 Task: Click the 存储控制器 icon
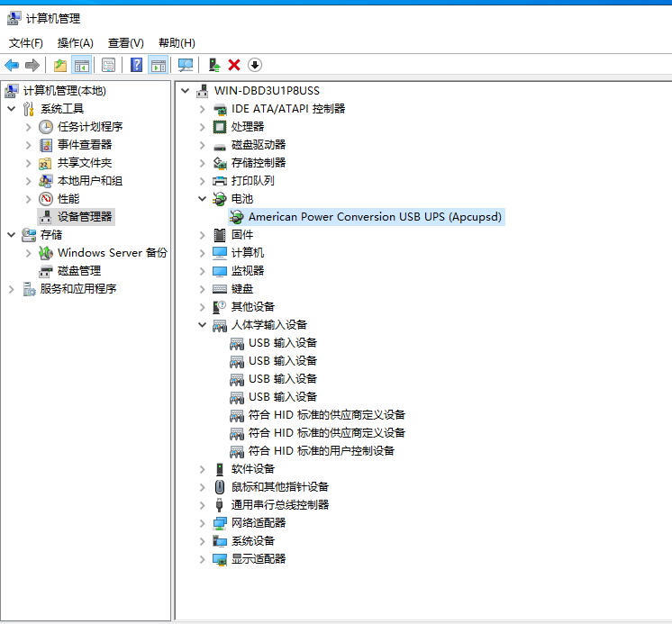pos(220,163)
